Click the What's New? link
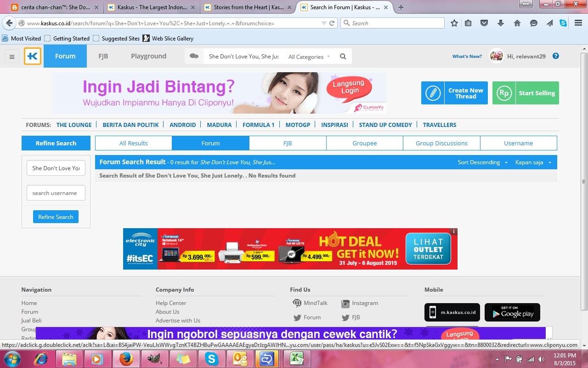This screenshot has width=588, height=368. point(467,56)
